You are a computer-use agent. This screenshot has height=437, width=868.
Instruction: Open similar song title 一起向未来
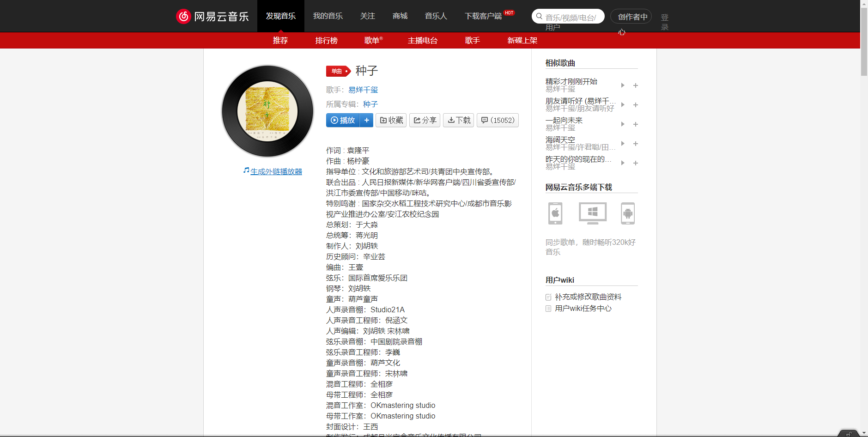(564, 120)
